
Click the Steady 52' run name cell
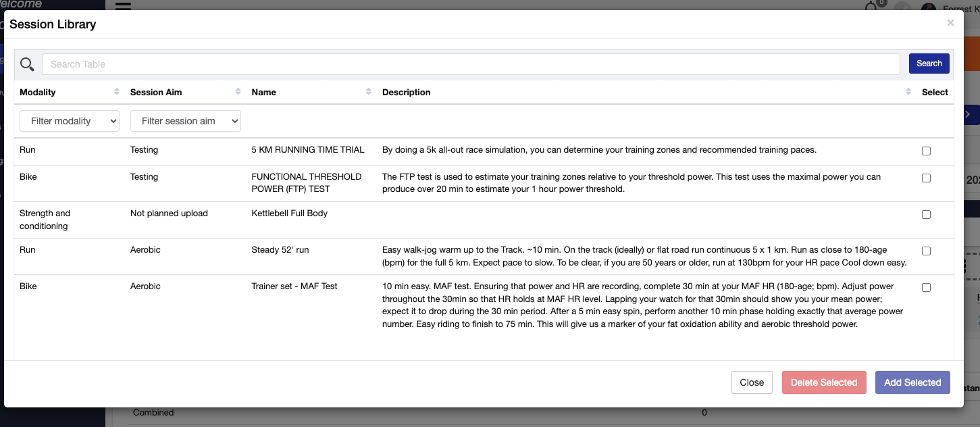(280, 249)
